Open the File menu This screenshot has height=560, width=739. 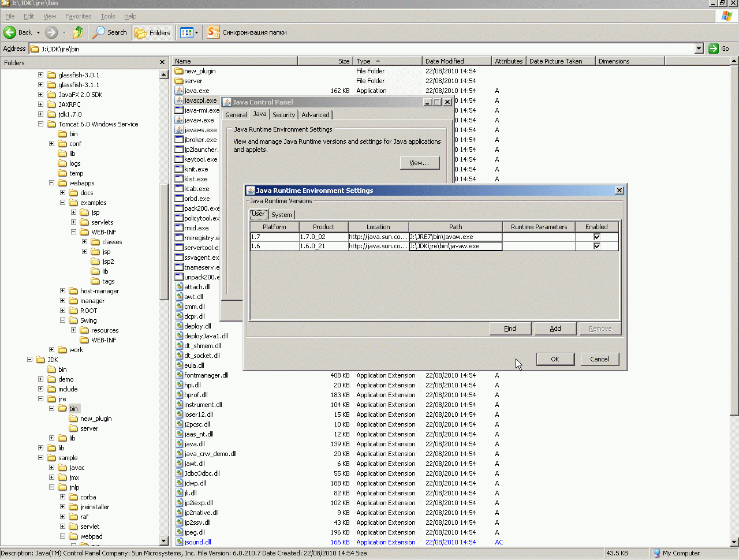click(x=10, y=16)
